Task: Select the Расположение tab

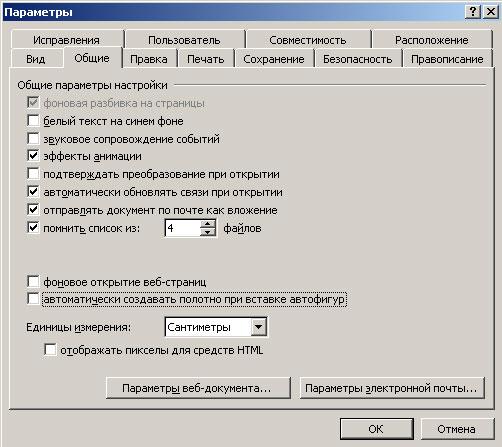Action: [432, 40]
